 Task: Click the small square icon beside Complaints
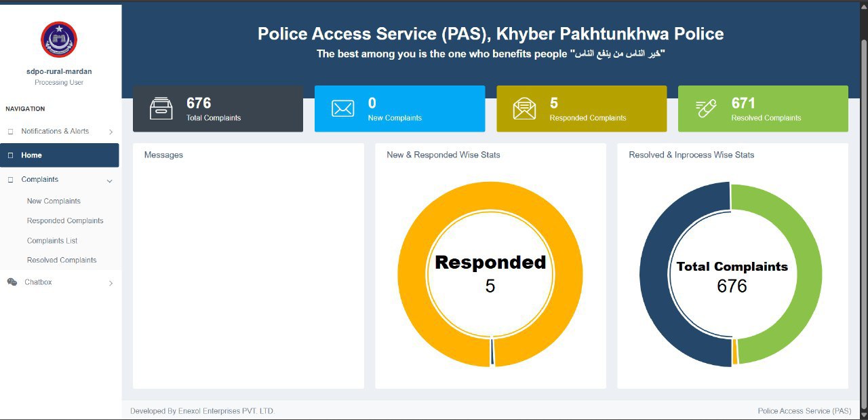[x=10, y=180]
